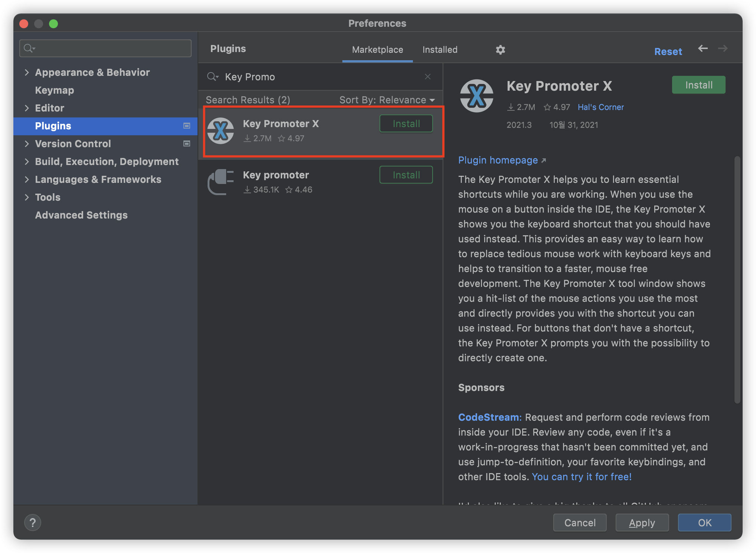Image resolution: width=756 pixels, height=553 pixels.
Task: Expand Build, Execution, Deployment section
Action: 27,161
